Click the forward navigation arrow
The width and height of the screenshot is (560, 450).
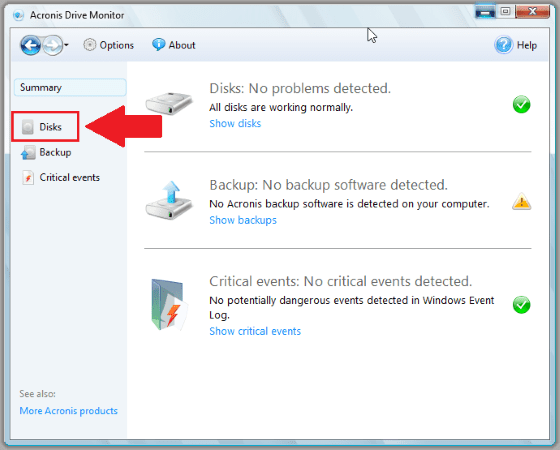[x=53, y=45]
